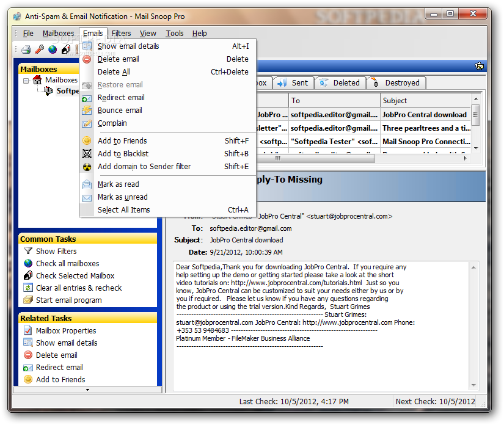Choose Select All Items menu entry
504x425 pixels.
[168, 210]
